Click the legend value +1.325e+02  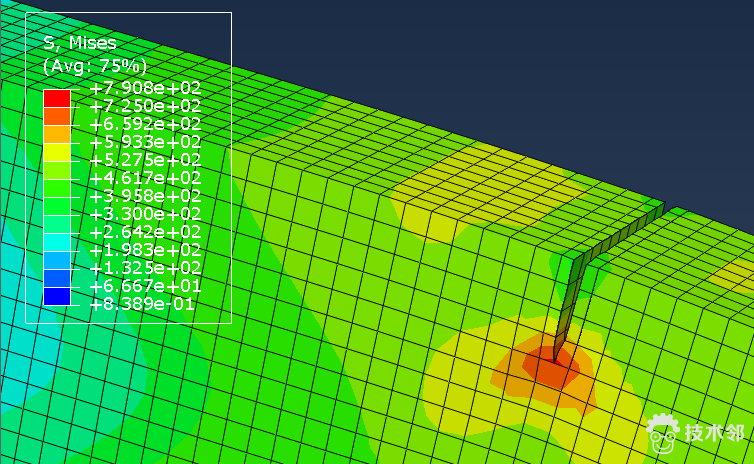145,268
